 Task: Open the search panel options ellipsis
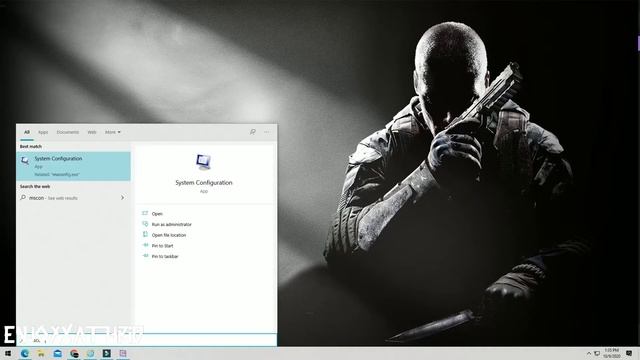267,132
